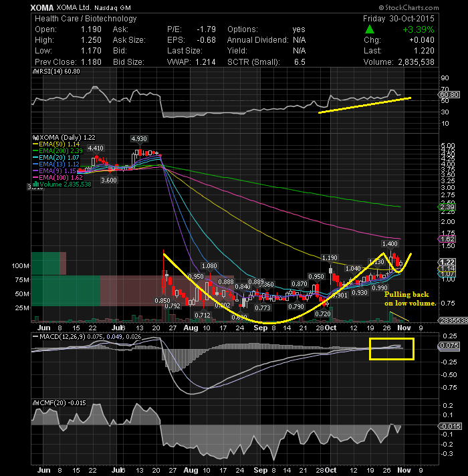Click the 0.773 price label
The image size is (468, 476).
pos(263,308)
